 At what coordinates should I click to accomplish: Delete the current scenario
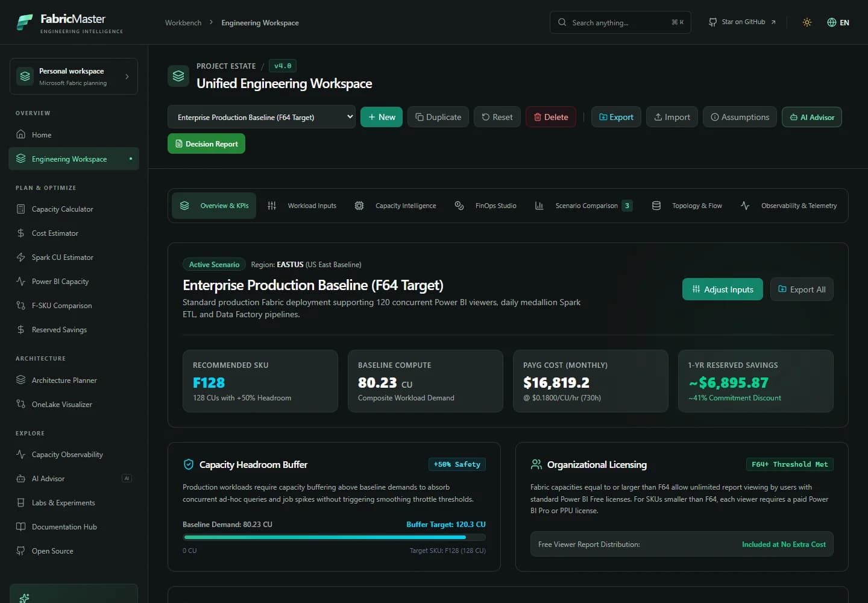coord(551,117)
